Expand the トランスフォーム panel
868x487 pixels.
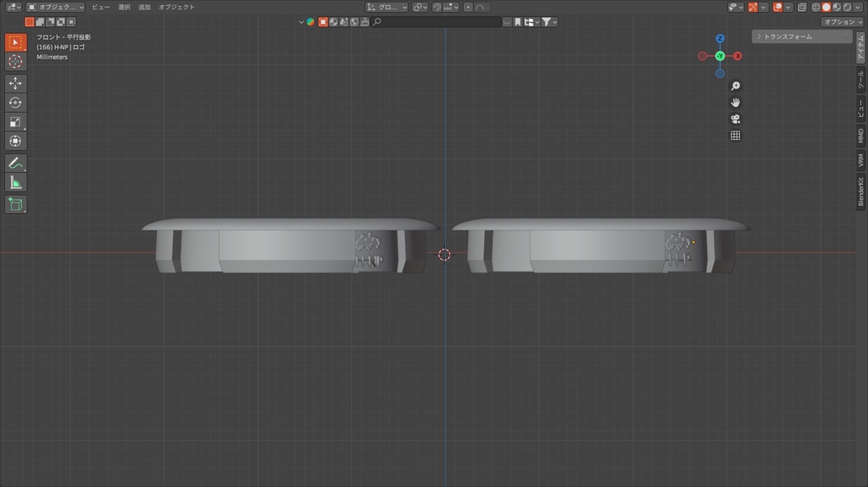point(802,36)
